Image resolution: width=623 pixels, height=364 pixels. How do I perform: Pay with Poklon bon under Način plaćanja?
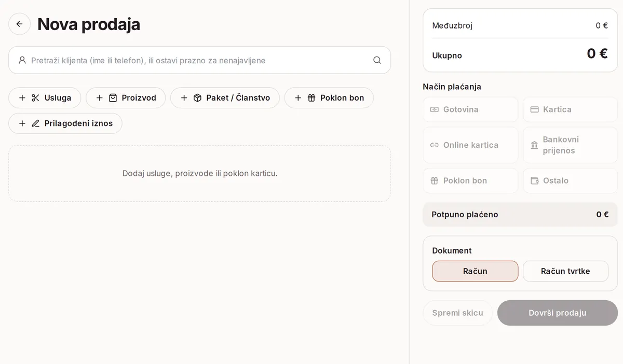tap(470, 180)
